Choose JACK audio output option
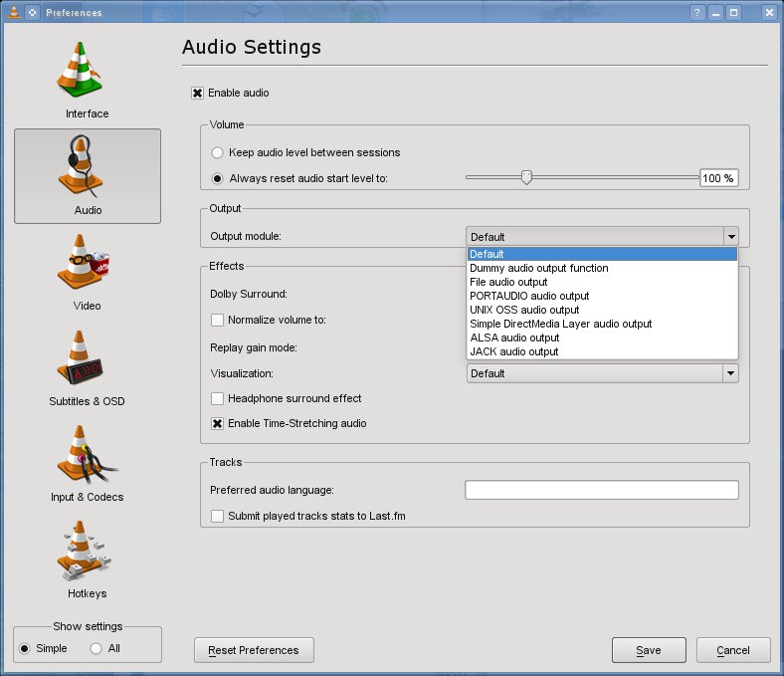This screenshot has width=784, height=676. [x=602, y=351]
